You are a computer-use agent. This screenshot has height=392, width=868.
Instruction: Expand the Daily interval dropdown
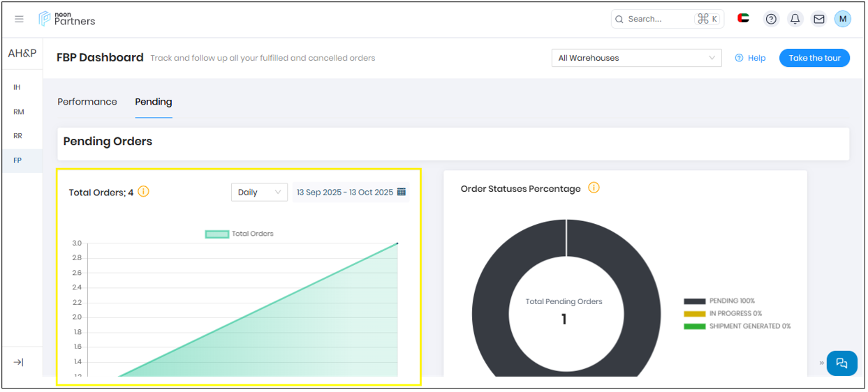point(259,192)
